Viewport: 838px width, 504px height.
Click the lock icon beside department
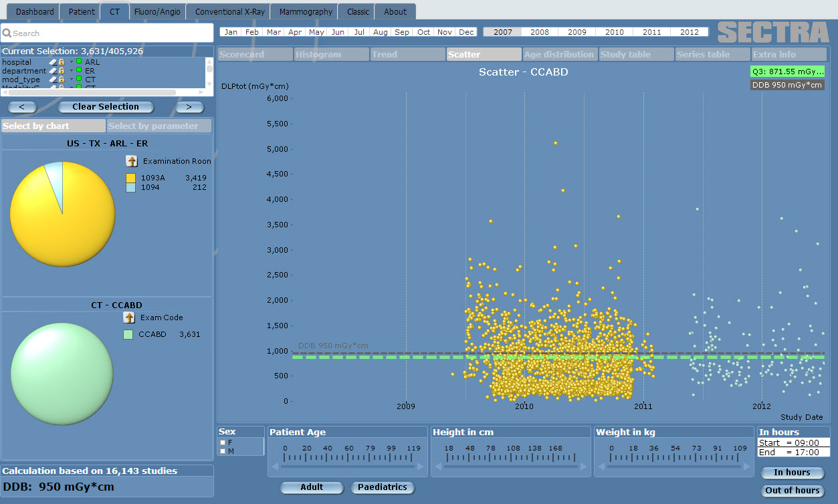62,71
